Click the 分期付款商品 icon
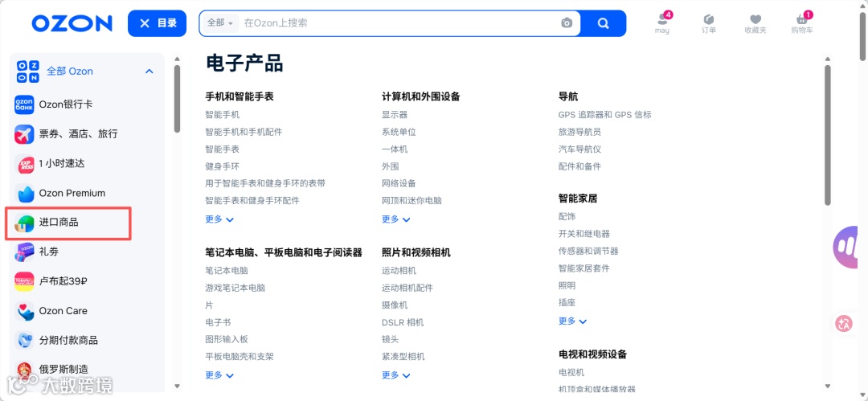The height and width of the screenshot is (401, 868). (x=24, y=340)
